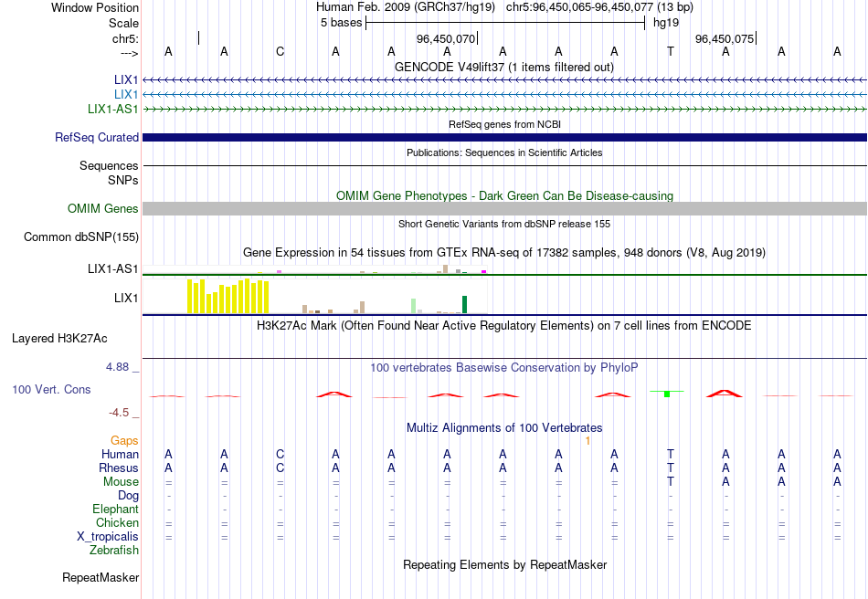Viewport: 868px width, 599px height.
Task: Open Publications: Sequences in Scientific Articles title
Action: click(x=504, y=152)
